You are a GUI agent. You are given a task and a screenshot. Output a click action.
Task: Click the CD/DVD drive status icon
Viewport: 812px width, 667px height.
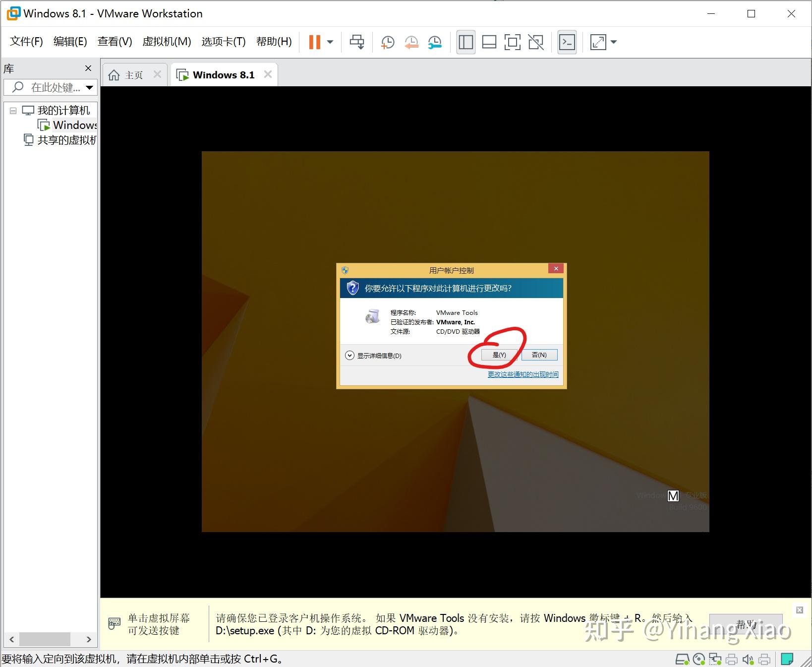(x=698, y=660)
